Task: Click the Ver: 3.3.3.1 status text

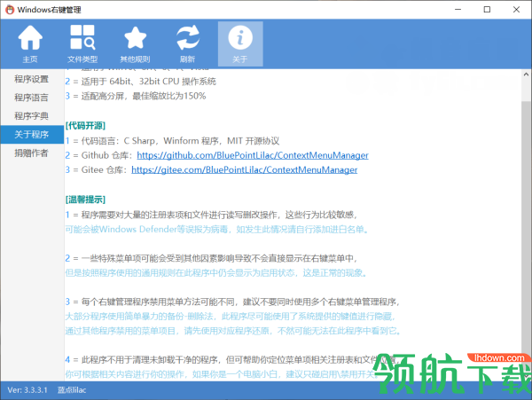Action: pos(27,390)
